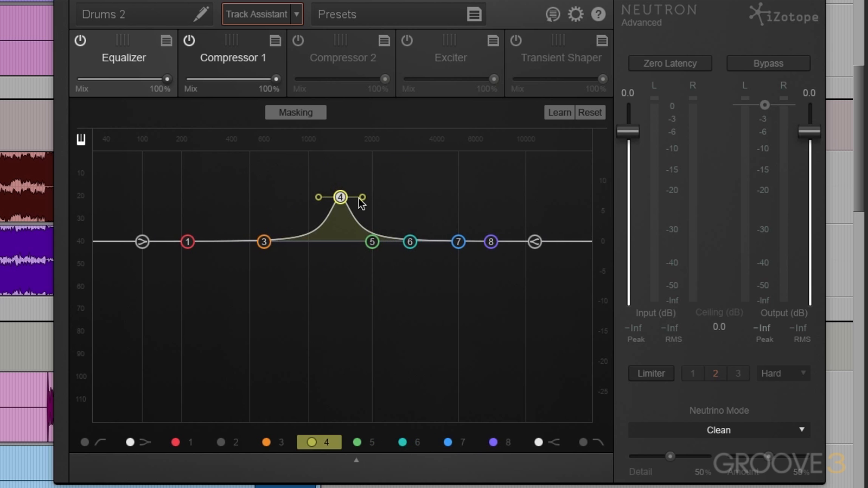Select band 3 in the bottom band selector
The width and height of the screenshot is (868, 488).
273,442
